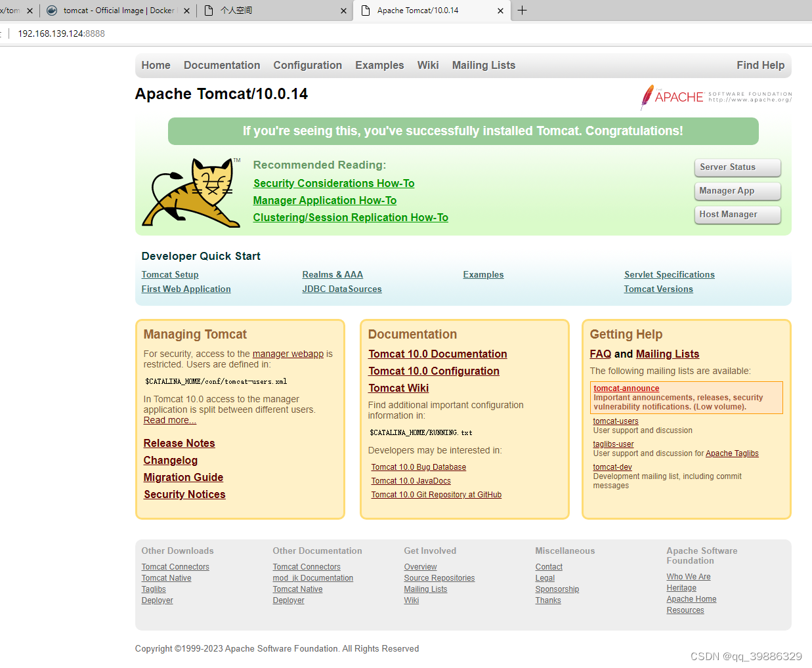Open First Web Application link
The image size is (812, 668).
186,289
